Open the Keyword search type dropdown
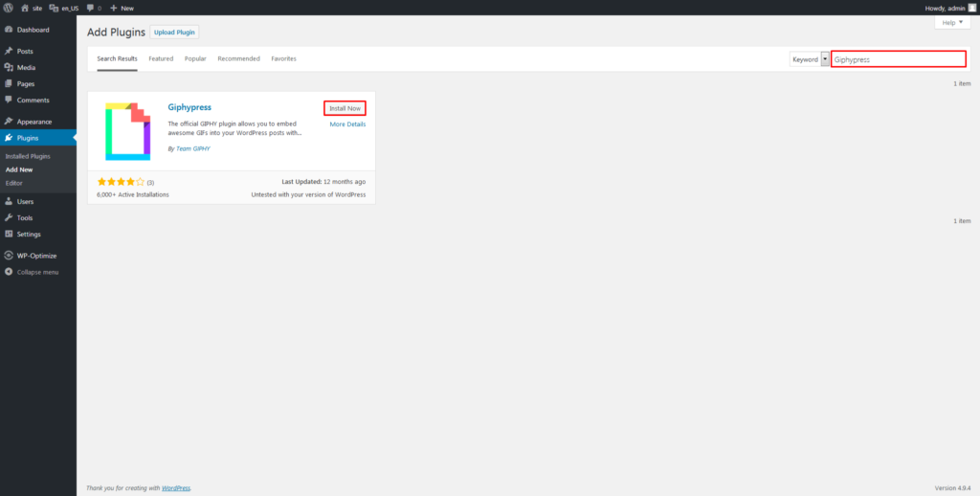980x496 pixels. (x=810, y=59)
